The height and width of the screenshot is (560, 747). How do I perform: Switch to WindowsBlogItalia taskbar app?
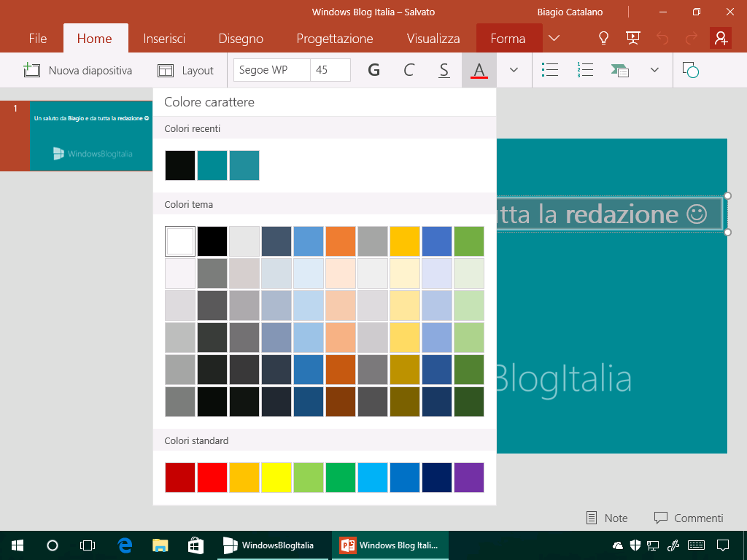pyautogui.click(x=273, y=545)
